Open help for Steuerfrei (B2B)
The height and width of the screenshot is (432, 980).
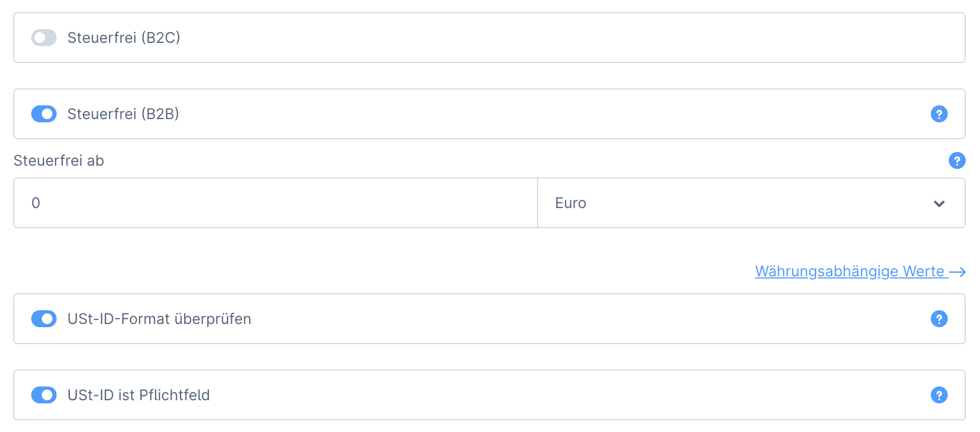pyautogui.click(x=939, y=114)
